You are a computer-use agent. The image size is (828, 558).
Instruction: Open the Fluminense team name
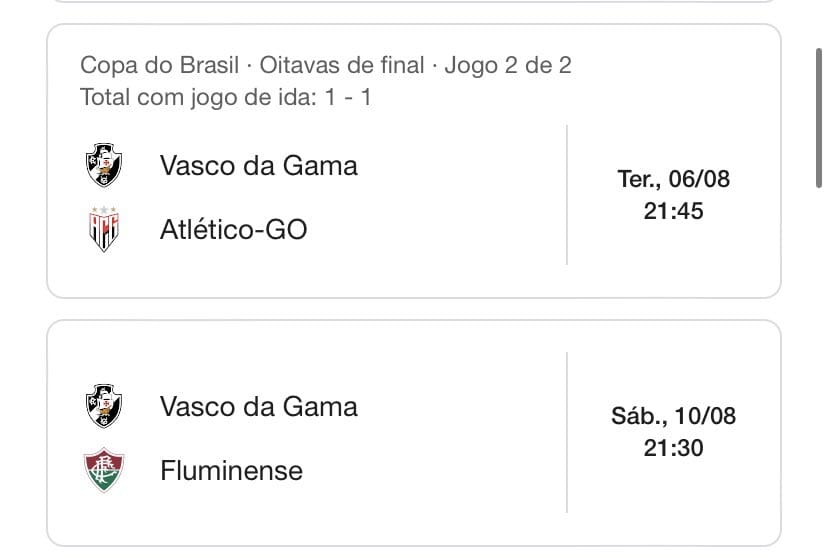231,470
